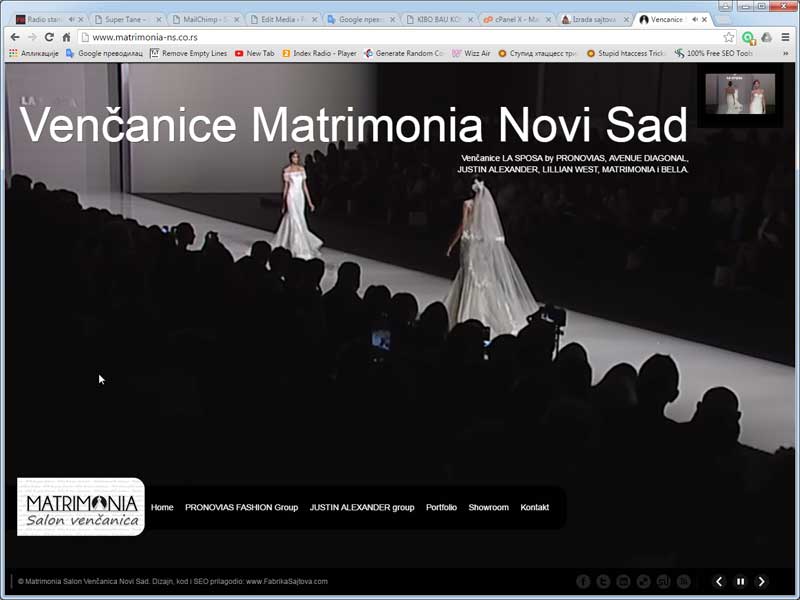Switch to the Super Tane tab
Image resolution: width=800 pixels, height=600 pixels.
pos(125,19)
